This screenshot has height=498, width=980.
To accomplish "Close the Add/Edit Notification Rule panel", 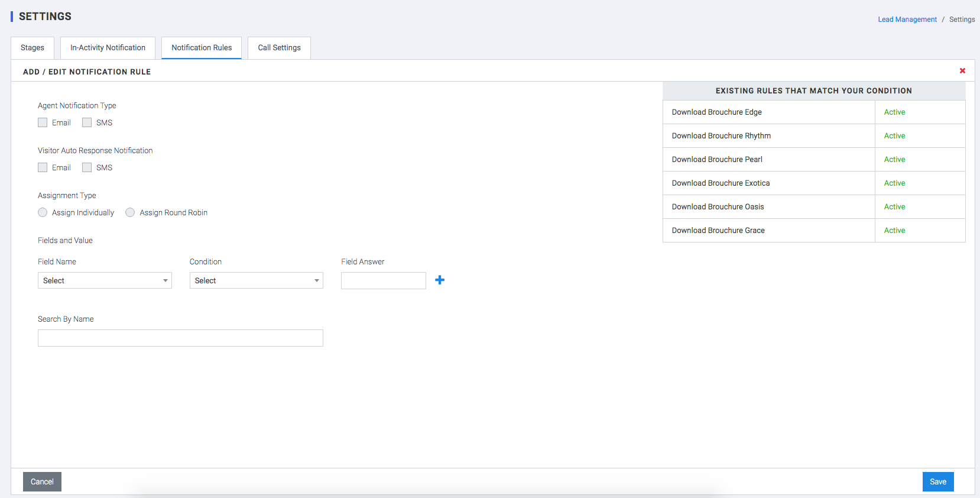I will pos(962,71).
